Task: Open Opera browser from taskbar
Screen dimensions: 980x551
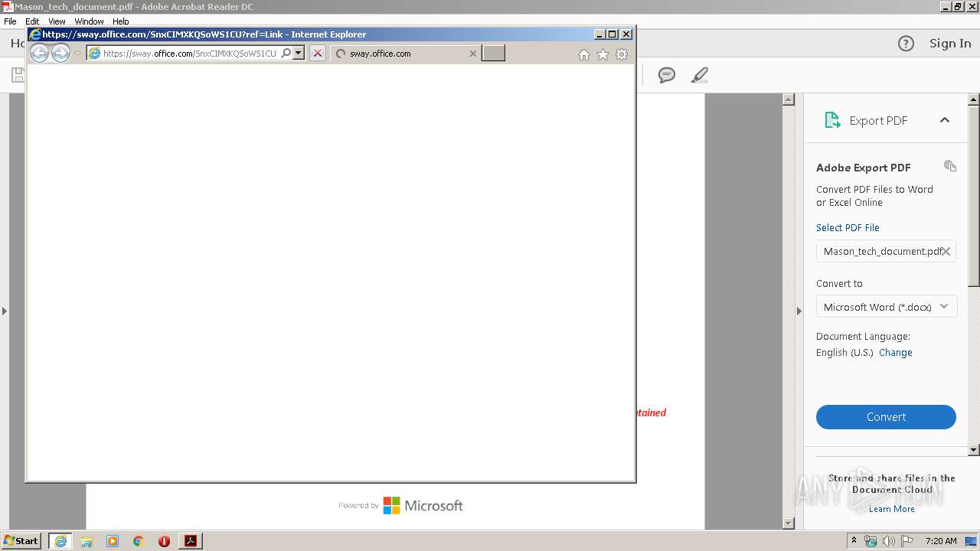Action: [164, 541]
